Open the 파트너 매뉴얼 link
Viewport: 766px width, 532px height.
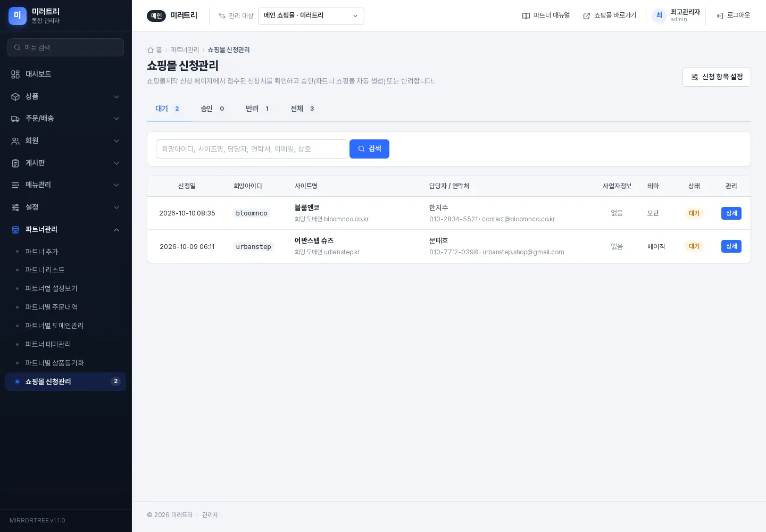546,16
